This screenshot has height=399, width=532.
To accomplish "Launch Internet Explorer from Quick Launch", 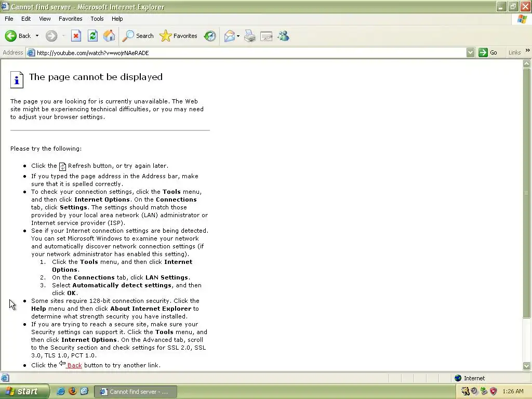I will click(x=61, y=392).
